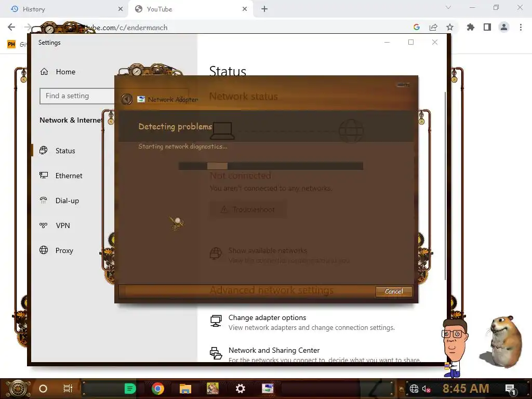Open Chrome extensions puzzle icon
Image resolution: width=532 pixels, height=399 pixels.
click(470, 27)
